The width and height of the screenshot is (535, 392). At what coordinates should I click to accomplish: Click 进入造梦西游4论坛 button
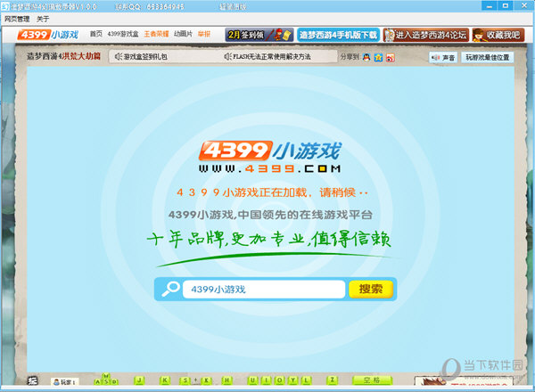coord(426,35)
